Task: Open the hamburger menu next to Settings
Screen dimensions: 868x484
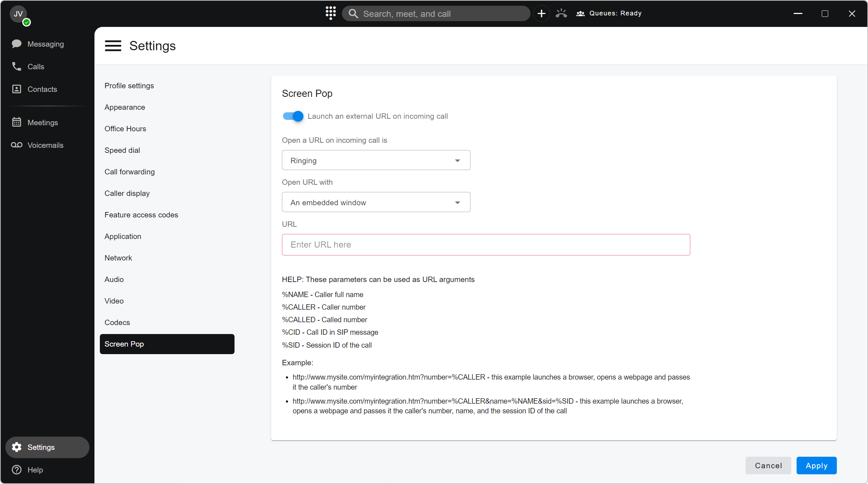Action: (x=113, y=46)
